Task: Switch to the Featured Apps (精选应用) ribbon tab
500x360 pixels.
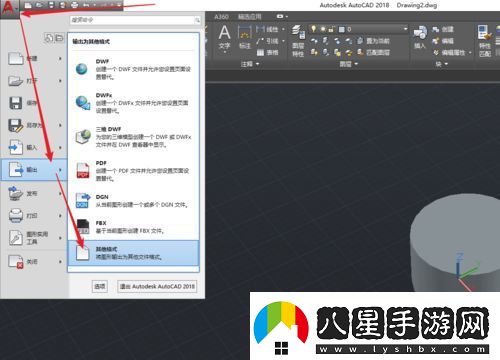Action: 250,17
